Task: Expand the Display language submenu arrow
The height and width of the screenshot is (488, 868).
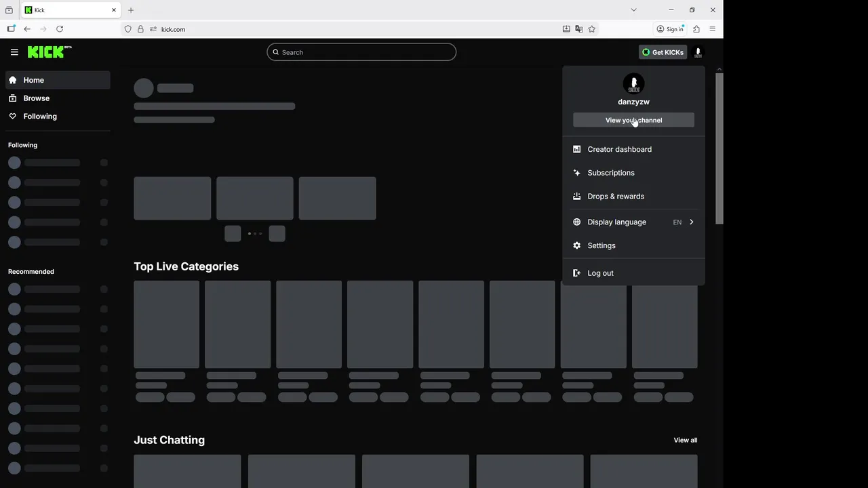Action: [691, 222]
